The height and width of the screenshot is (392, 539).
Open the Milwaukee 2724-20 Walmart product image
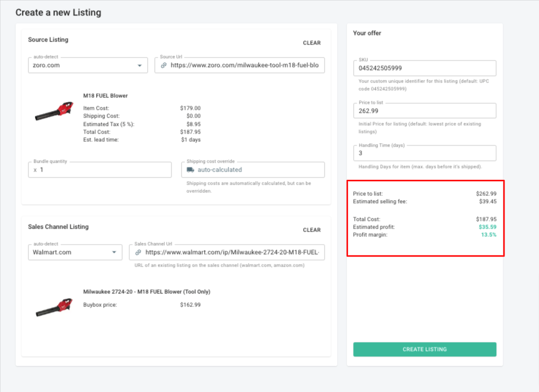point(54,306)
